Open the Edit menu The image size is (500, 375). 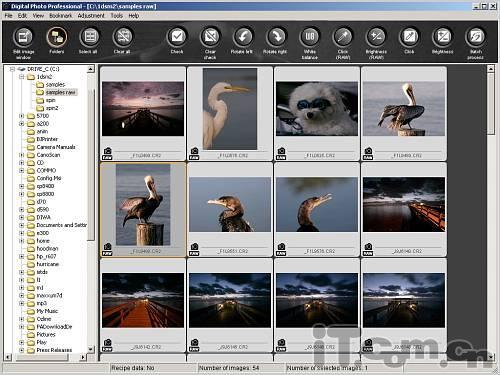point(22,16)
